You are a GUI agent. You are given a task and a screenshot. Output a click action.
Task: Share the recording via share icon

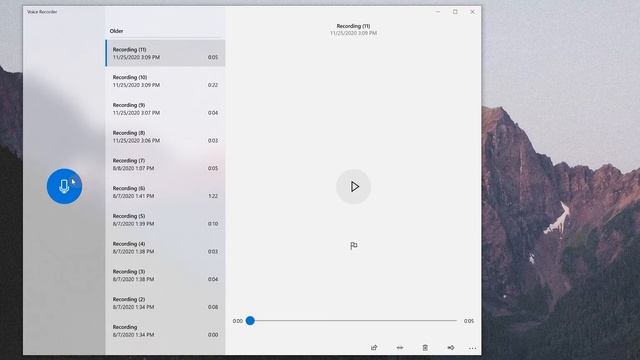[374, 348]
